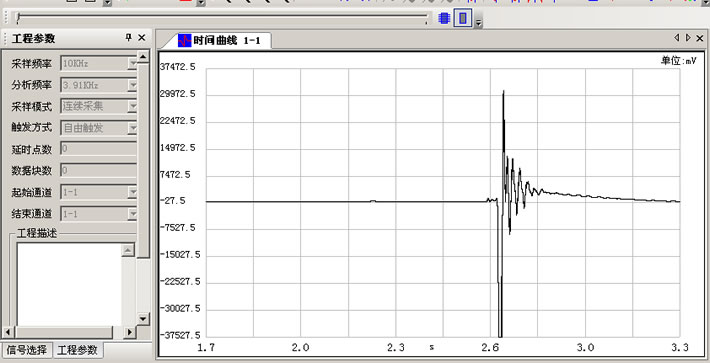Viewport: 710px width, 363px height.
Task: Open toolbar options arrow beside view icons
Action: pyautogui.click(x=479, y=20)
